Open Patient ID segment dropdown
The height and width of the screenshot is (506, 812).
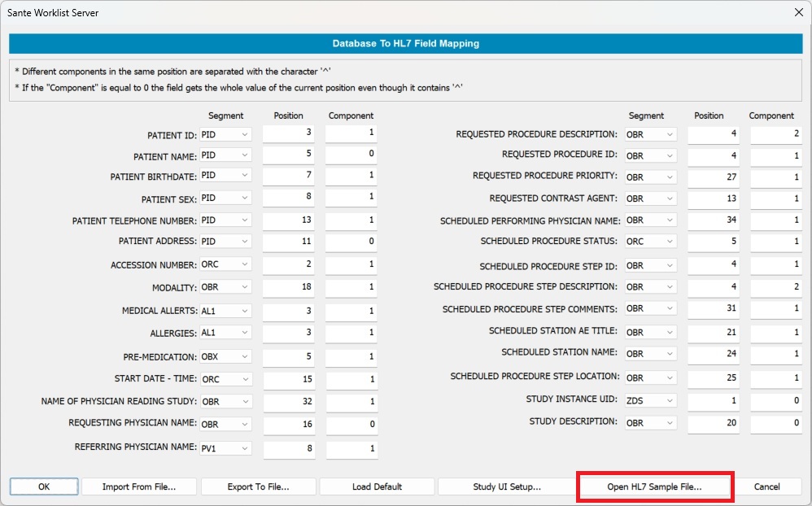[225, 134]
